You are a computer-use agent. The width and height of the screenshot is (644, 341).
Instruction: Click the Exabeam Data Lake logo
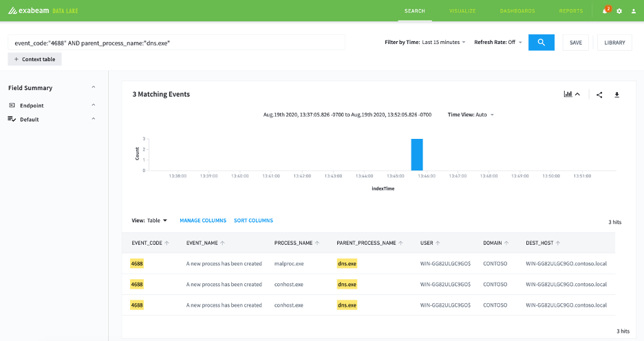pos(43,11)
